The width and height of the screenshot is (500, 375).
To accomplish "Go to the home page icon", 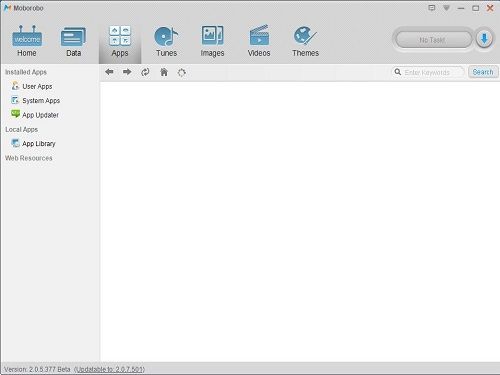I will (x=164, y=72).
